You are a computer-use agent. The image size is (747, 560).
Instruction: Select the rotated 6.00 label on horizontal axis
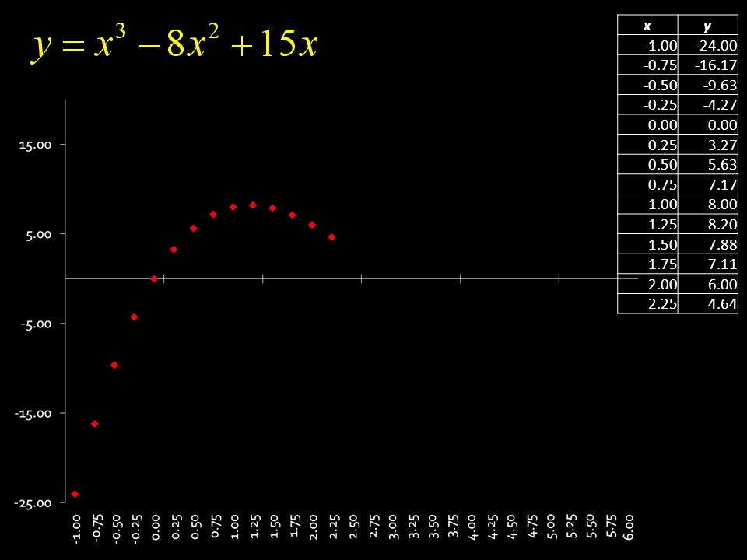click(x=630, y=527)
